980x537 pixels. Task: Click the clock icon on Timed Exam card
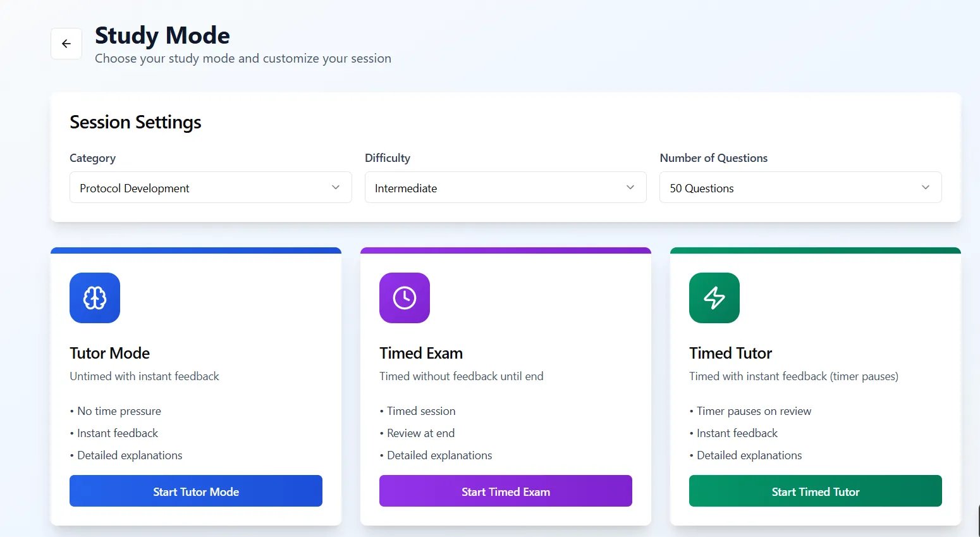(x=405, y=297)
